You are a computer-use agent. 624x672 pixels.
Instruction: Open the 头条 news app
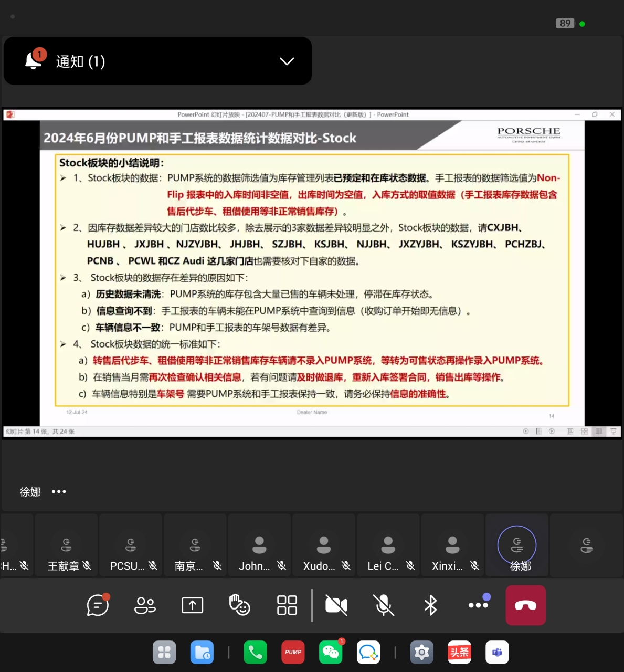click(x=459, y=653)
